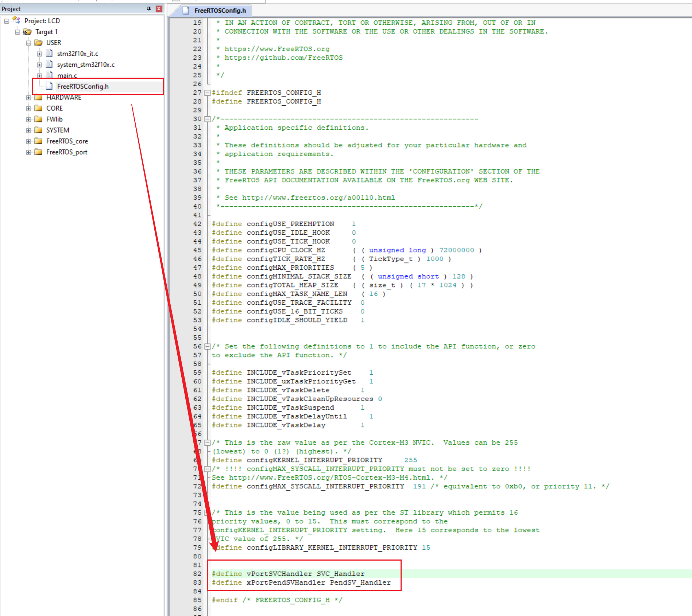The image size is (692, 616).
Task: Pin the Project panel with the pushpin icon
Action: tap(149, 9)
